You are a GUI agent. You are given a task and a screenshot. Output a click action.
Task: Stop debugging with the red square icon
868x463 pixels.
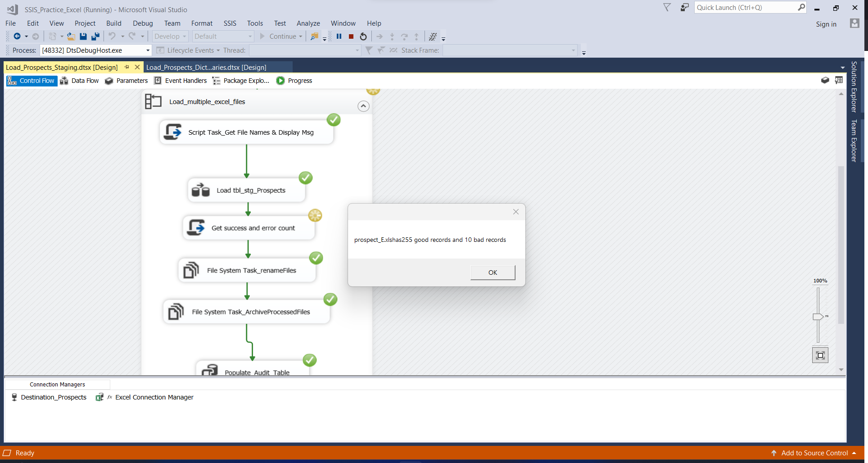coord(351,36)
